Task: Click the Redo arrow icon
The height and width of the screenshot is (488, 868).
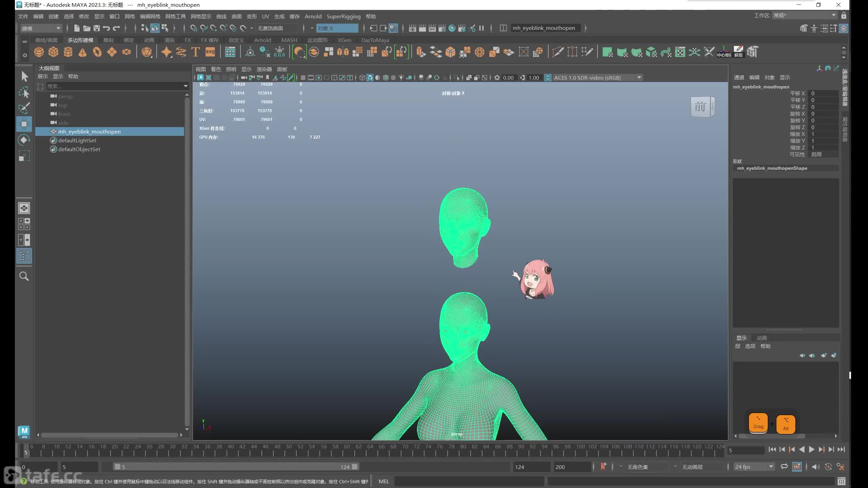Action: click(x=116, y=28)
